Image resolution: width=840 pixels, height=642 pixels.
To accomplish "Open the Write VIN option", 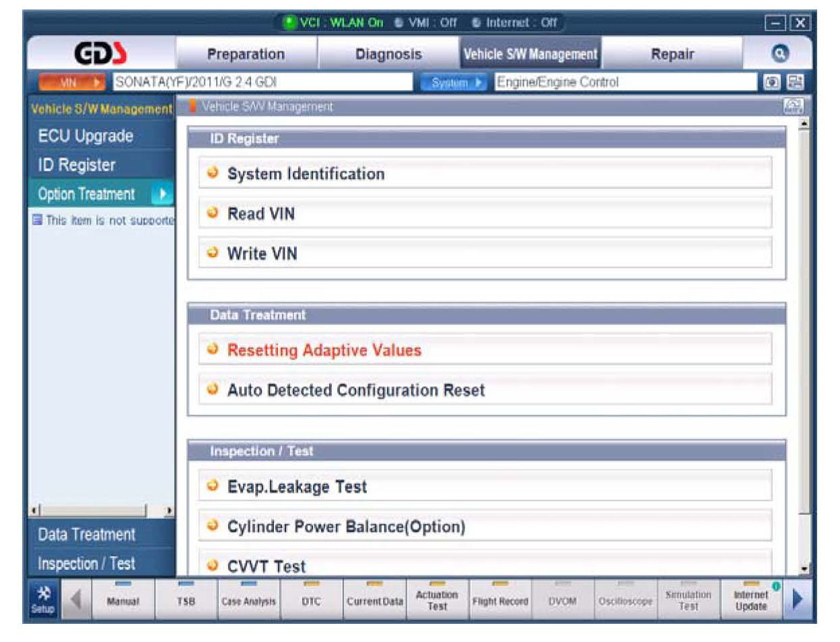I will [x=262, y=254].
